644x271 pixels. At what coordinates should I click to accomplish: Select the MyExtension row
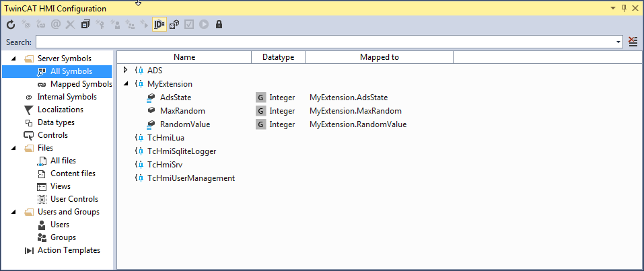170,84
